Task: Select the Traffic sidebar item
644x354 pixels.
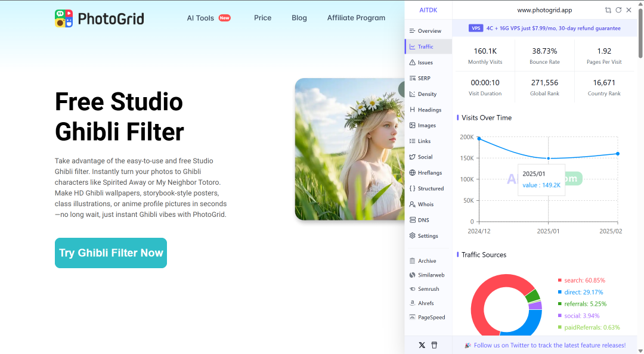Action: (428, 47)
